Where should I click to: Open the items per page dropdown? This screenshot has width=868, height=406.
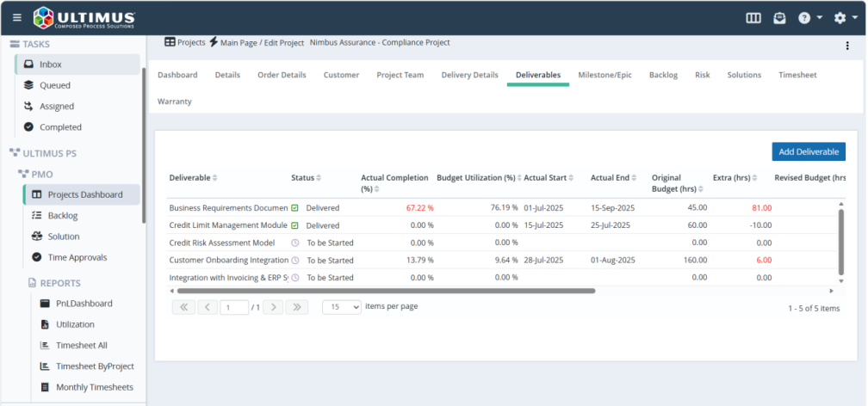342,307
